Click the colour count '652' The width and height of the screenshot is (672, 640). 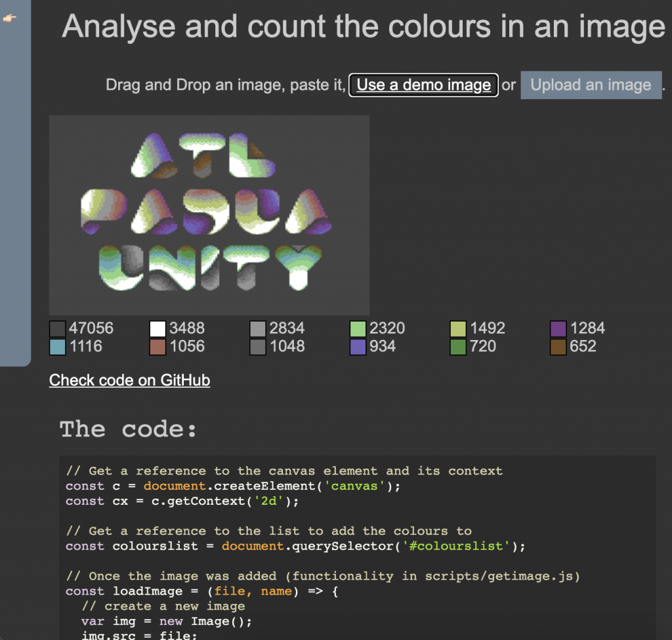point(583,347)
